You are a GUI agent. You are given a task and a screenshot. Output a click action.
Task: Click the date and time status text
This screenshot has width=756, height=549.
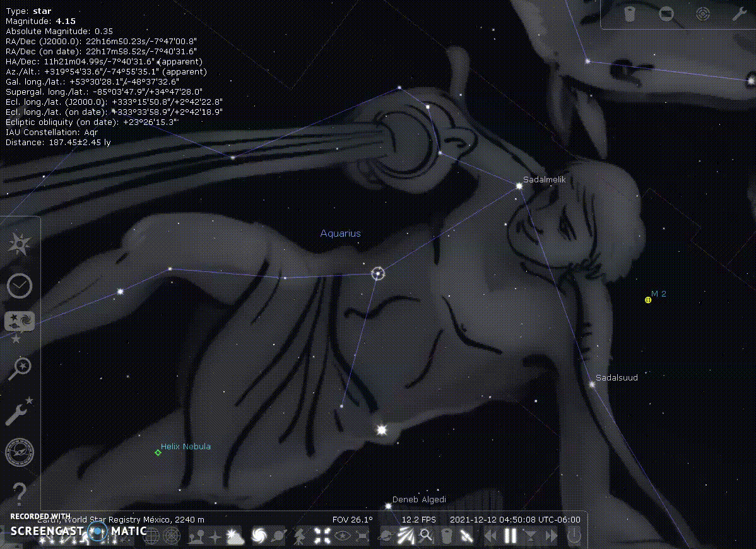tap(515, 519)
